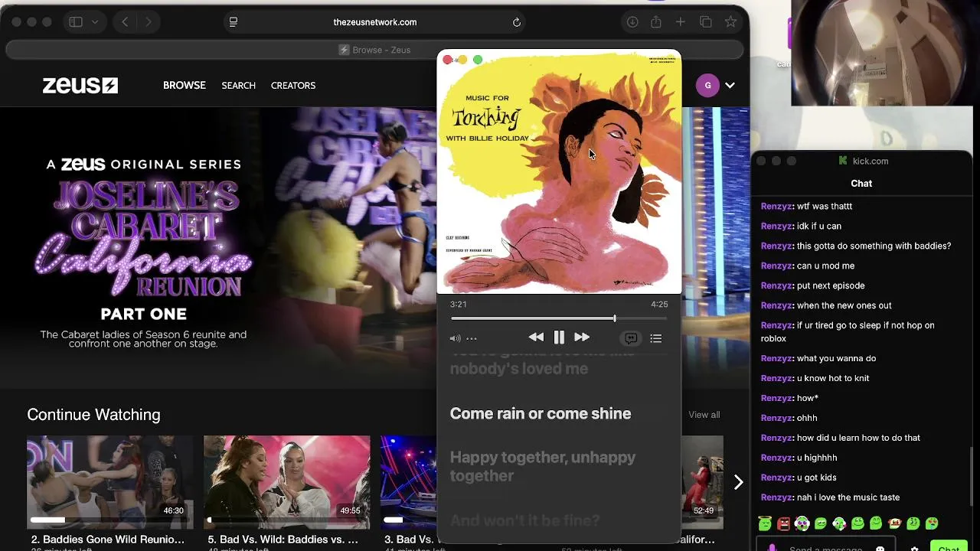
Task: Click the Zeus logo in header
Action: click(x=80, y=86)
